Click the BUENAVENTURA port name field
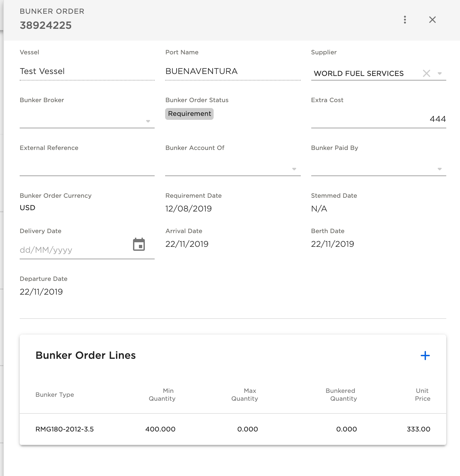460x476 pixels. coord(233,71)
